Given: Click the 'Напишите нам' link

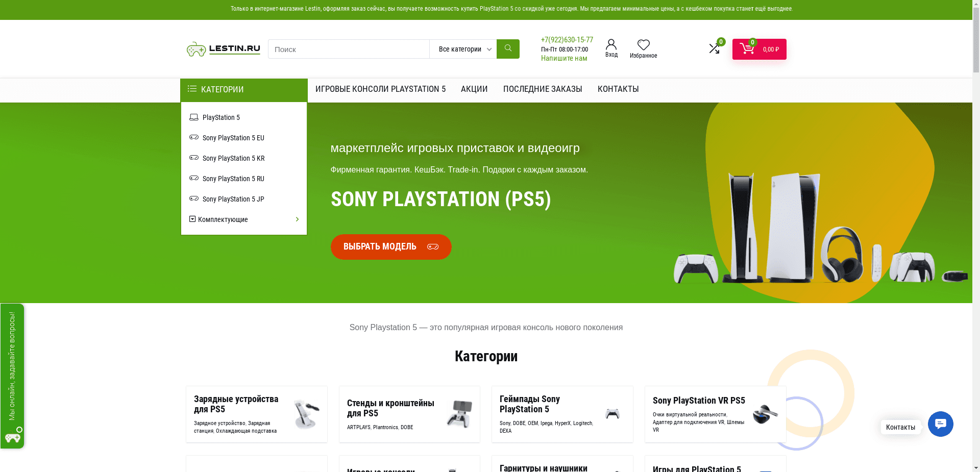Looking at the screenshot, I should pos(564,58).
